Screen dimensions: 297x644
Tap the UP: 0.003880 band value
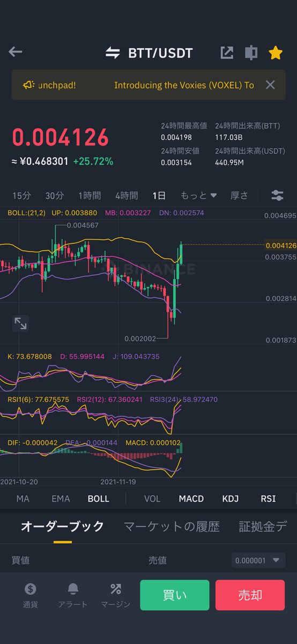(x=75, y=213)
